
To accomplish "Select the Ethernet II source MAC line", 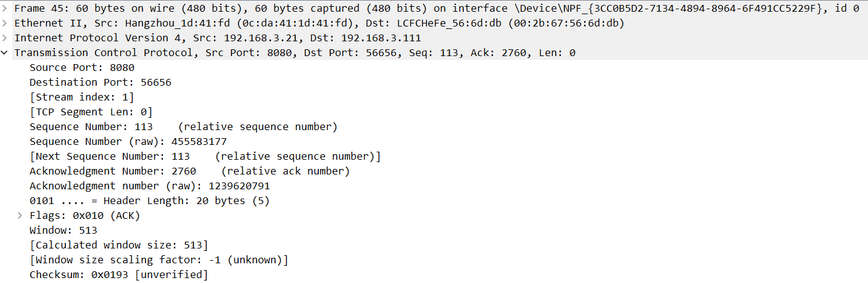I will click(x=319, y=23).
